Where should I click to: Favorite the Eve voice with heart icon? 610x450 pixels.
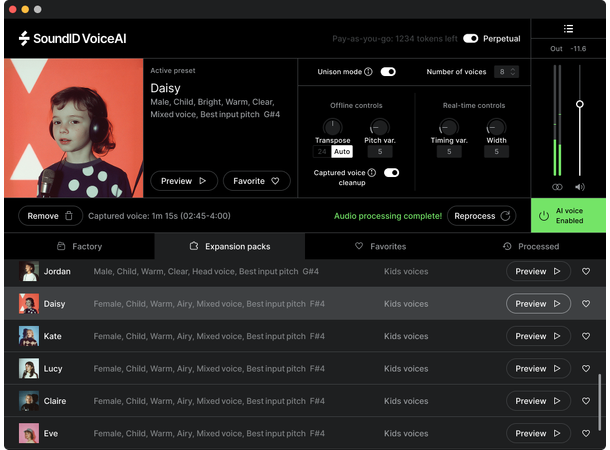coord(586,433)
